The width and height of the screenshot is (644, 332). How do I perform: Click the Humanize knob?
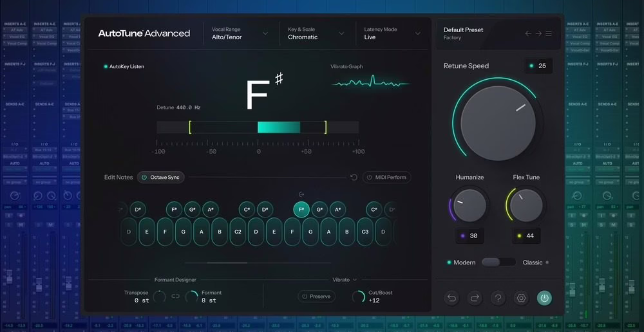point(469,205)
